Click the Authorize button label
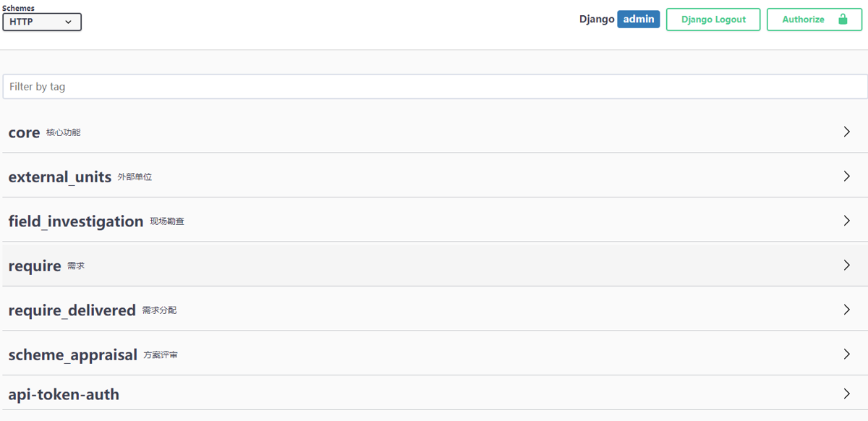 pos(803,20)
